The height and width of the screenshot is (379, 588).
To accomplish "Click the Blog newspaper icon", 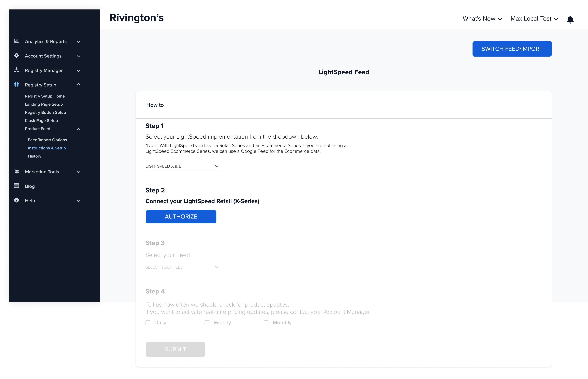I will click(16, 186).
